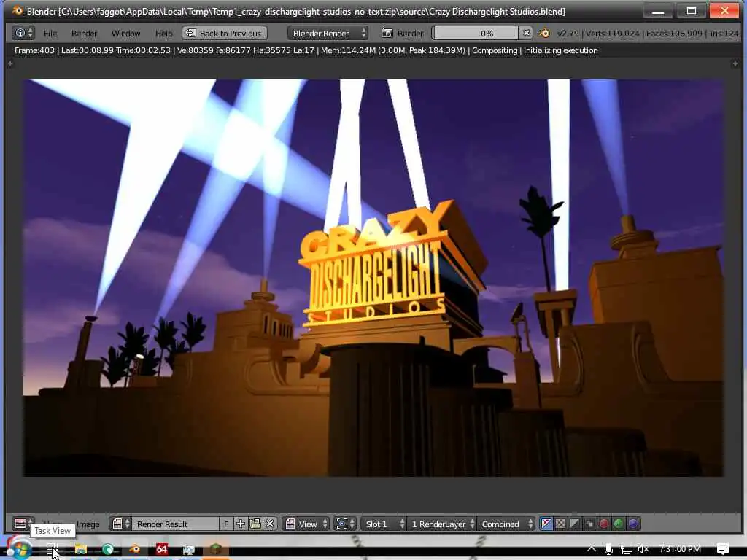
Task: Open the Window menu
Action: point(125,34)
